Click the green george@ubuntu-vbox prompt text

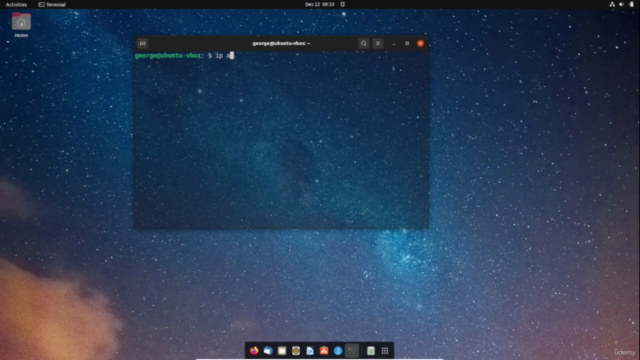click(x=168, y=56)
